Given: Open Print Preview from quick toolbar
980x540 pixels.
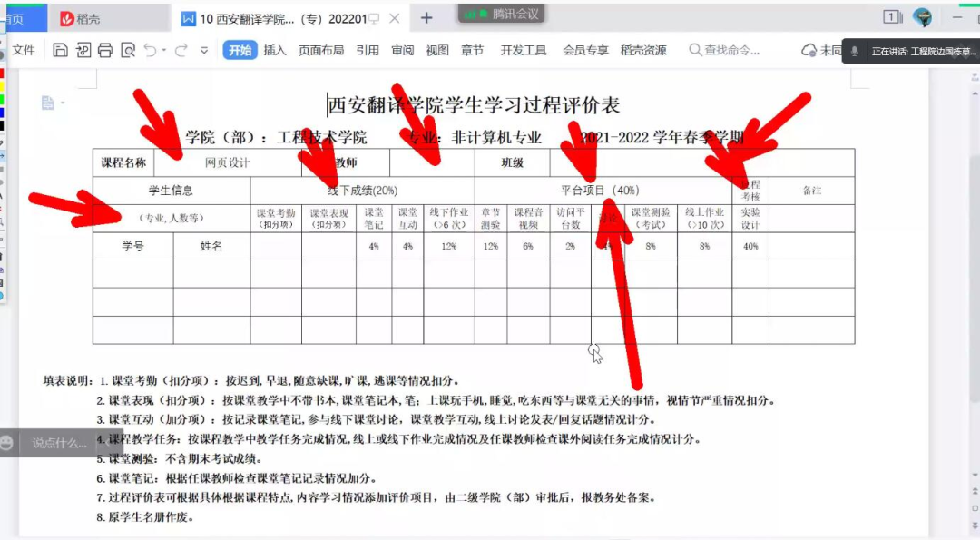Looking at the screenshot, I should pyautogui.click(x=128, y=51).
